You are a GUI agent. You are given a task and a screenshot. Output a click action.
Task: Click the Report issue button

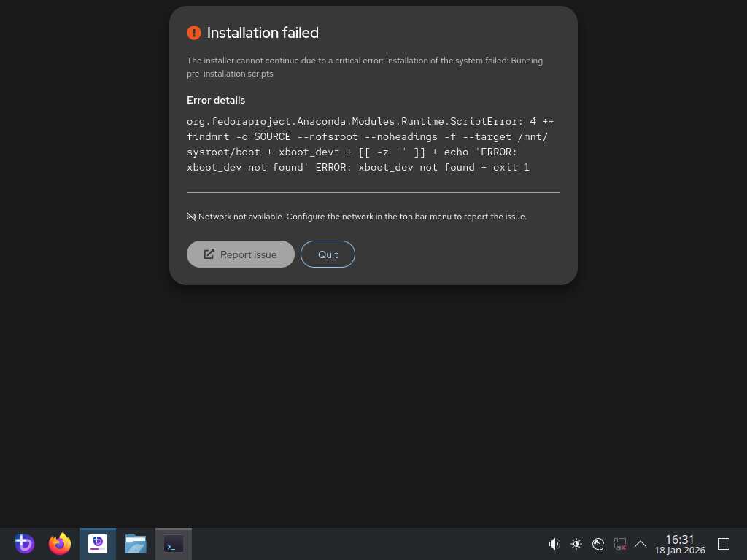point(241,254)
